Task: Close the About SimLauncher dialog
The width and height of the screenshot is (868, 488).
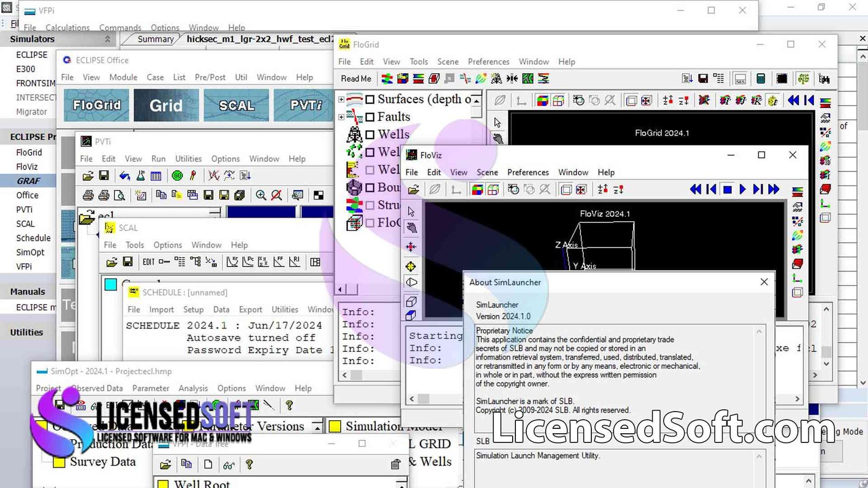Action: point(764,282)
